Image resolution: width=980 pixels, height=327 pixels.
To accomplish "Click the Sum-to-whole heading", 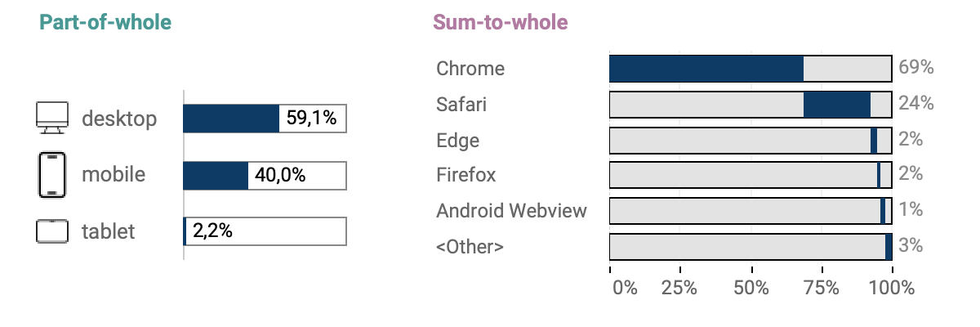I will [500, 23].
